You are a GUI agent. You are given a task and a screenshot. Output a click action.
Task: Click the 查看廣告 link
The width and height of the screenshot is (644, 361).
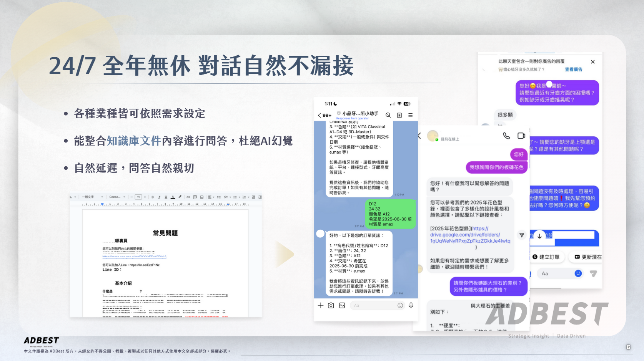pos(573,70)
